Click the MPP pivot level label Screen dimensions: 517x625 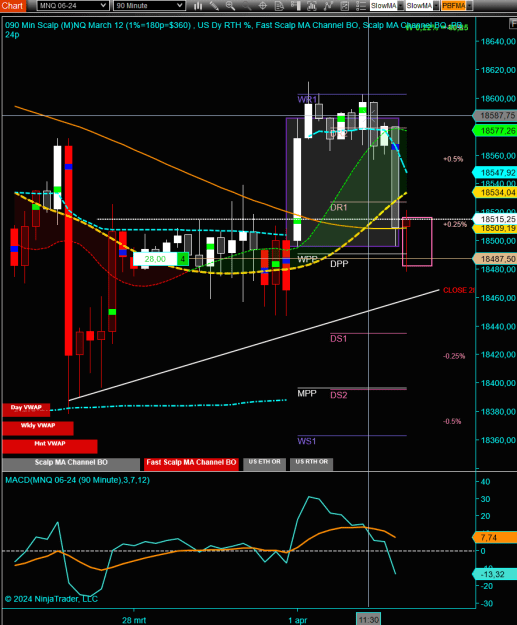point(307,393)
